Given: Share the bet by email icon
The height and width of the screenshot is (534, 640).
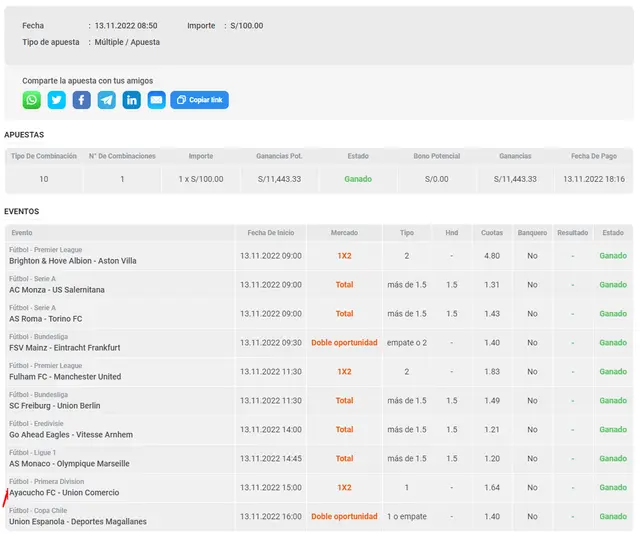Looking at the screenshot, I should point(156,100).
